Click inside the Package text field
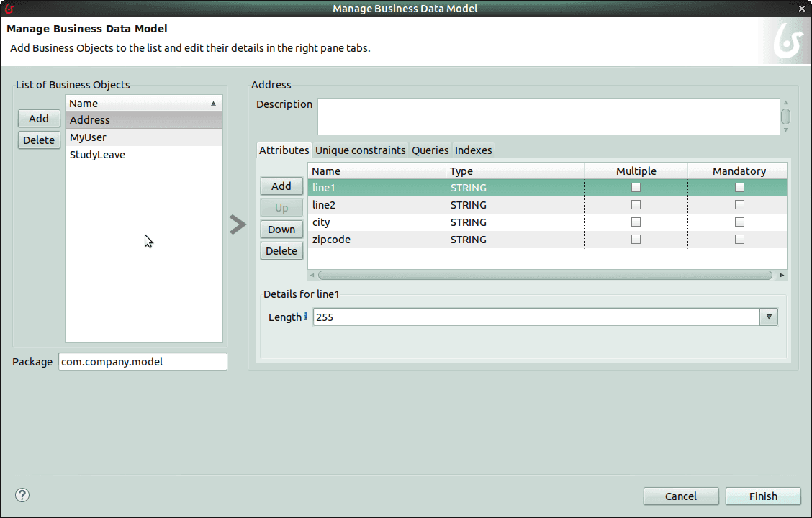Screen dimensions: 812x518 point(142,362)
